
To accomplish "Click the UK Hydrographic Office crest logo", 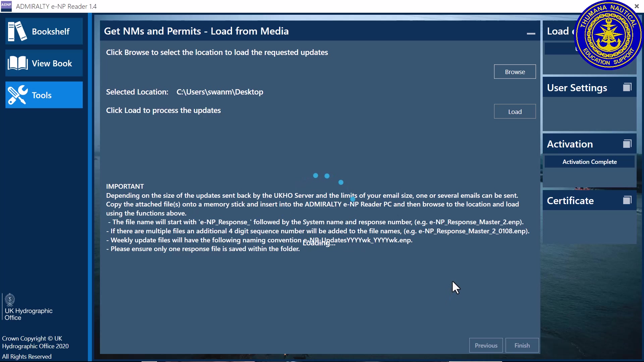I will [10, 300].
